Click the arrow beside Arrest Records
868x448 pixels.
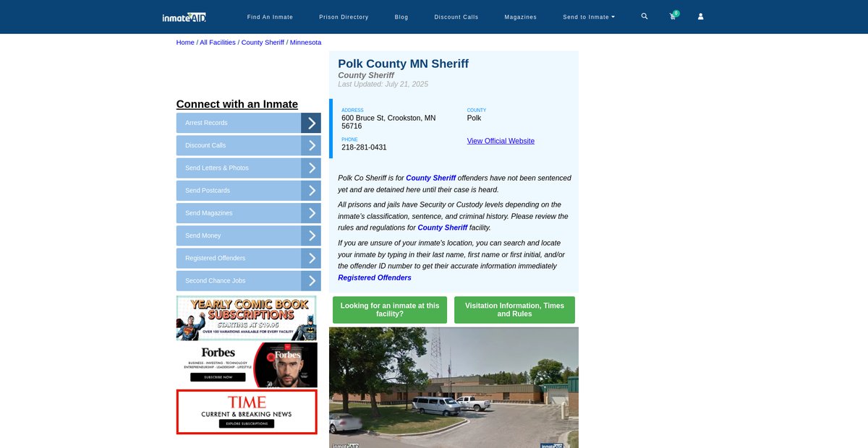tap(311, 123)
